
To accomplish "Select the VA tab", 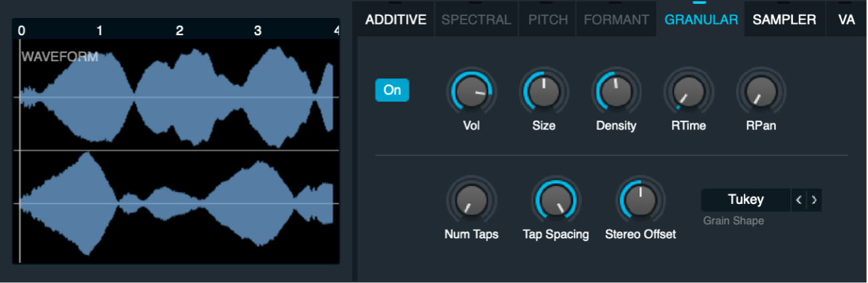I will coord(846,19).
